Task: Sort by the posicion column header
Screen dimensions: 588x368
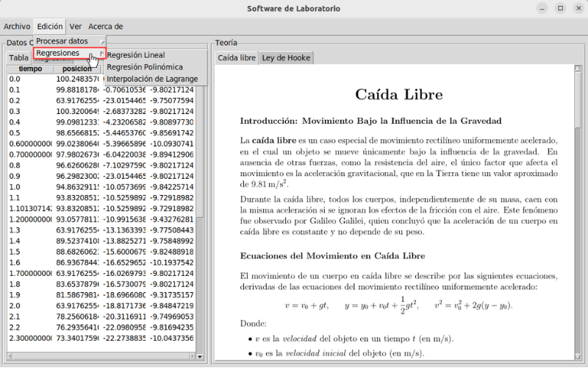Action: 77,69
